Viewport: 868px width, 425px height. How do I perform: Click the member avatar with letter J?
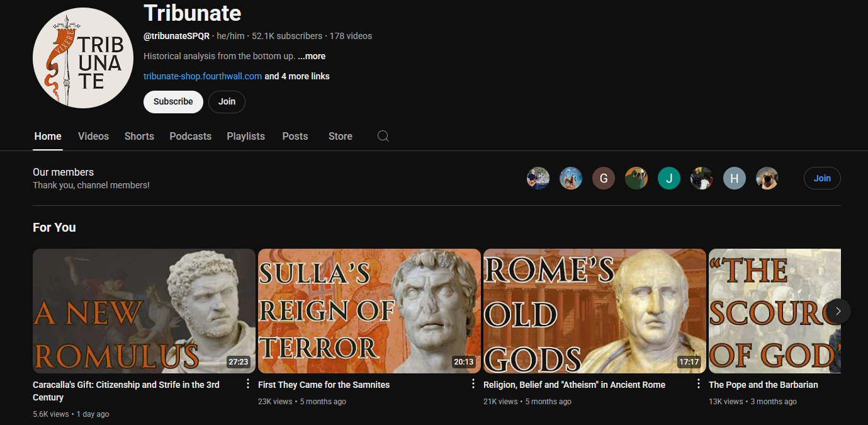point(669,178)
